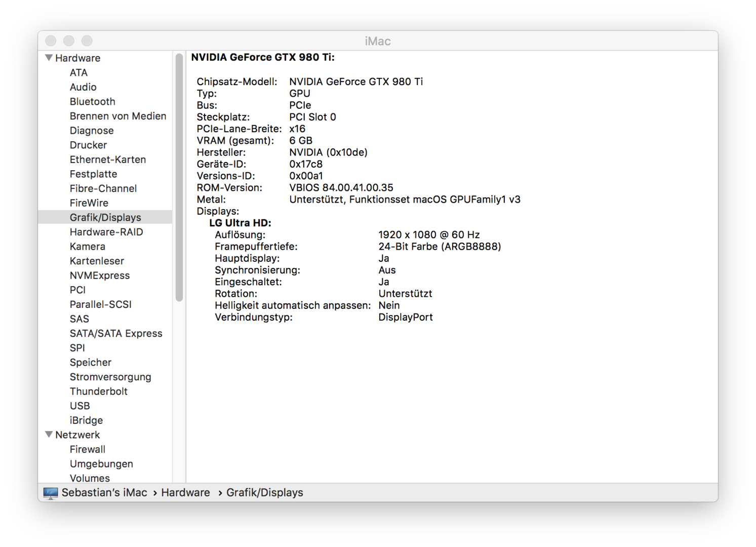
Task: Open Thunderbolt hardware entry
Action: [99, 392]
